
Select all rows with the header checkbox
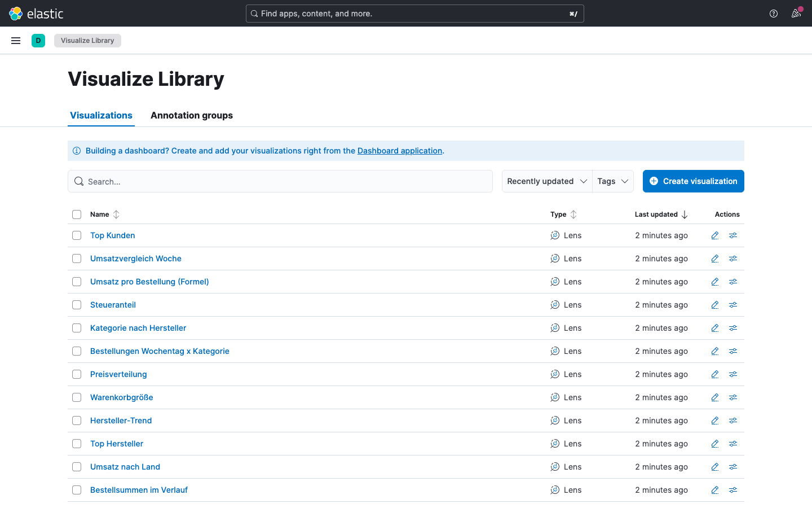pyautogui.click(x=77, y=214)
